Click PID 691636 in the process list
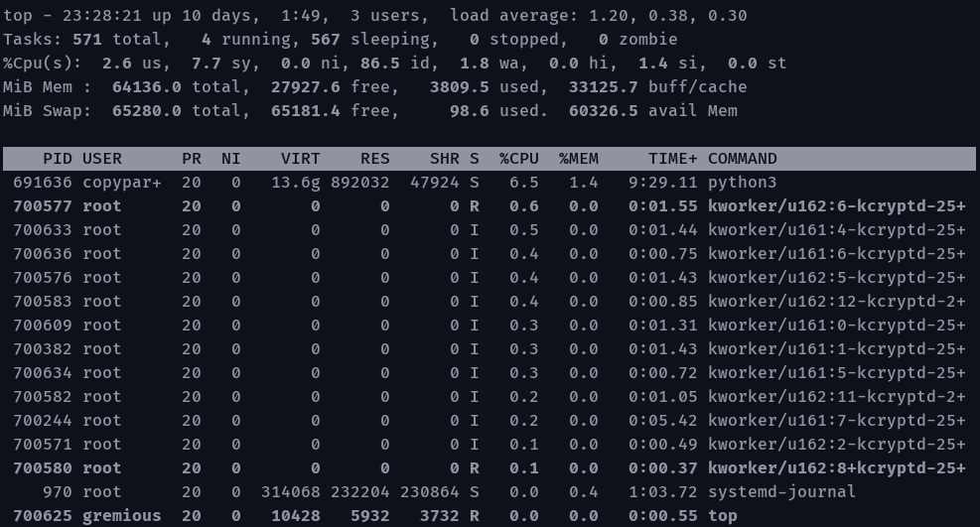Image resolution: width=980 pixels, height=527 pixels. (x=42, y=183)
